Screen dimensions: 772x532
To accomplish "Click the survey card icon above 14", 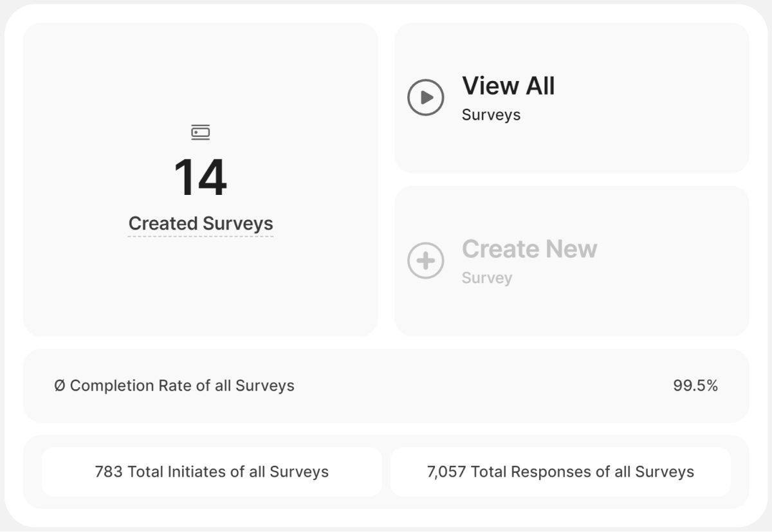I will point(201,133).
